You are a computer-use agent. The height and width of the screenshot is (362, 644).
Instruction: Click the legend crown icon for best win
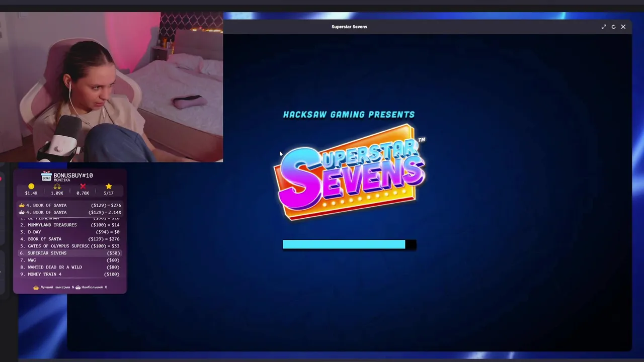pyautogui.click(x=36, y=287)
